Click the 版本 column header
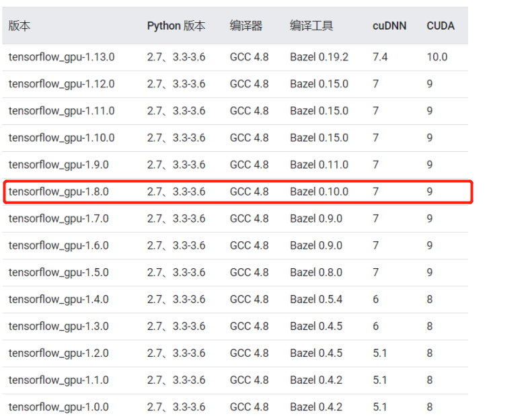 pyautogui.click(x=20, y=26)
